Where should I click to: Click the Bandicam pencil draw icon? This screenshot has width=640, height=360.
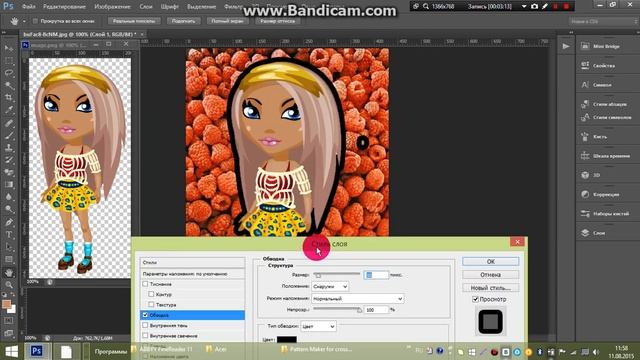pyautogui.click(x=545, y=6)
